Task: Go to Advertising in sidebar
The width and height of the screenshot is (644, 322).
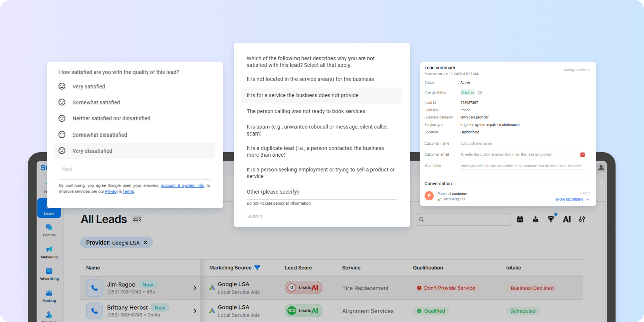Action: click(x=49, y=274)
